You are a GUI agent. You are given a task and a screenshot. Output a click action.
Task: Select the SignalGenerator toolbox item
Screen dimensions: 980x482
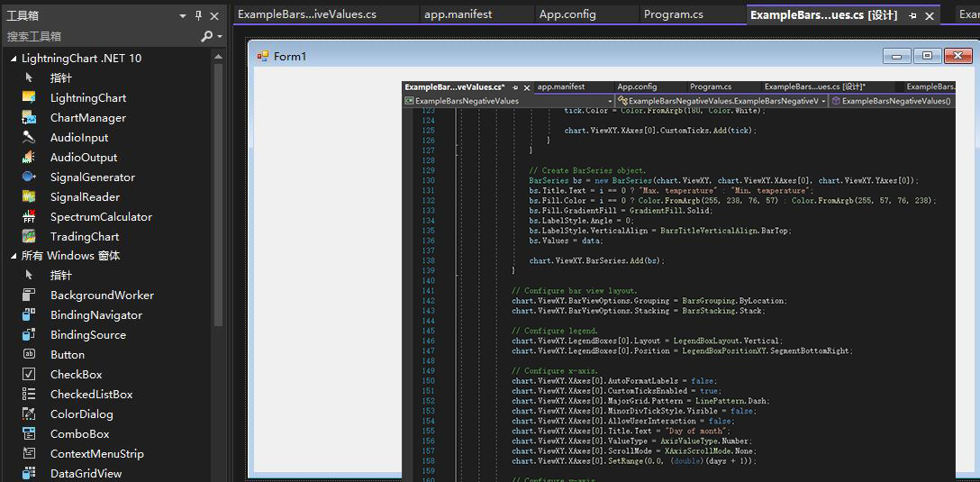[93, 177]
